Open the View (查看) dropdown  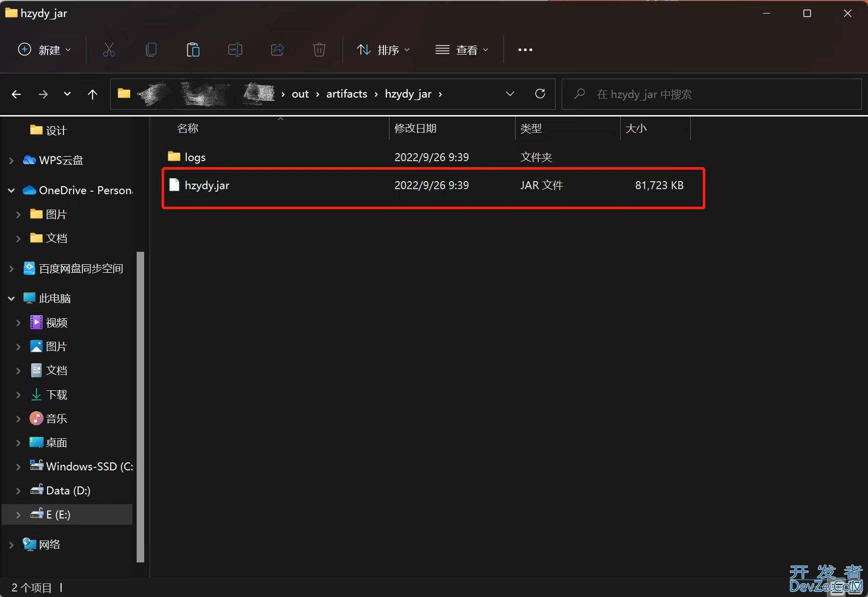tap(462, 50)
